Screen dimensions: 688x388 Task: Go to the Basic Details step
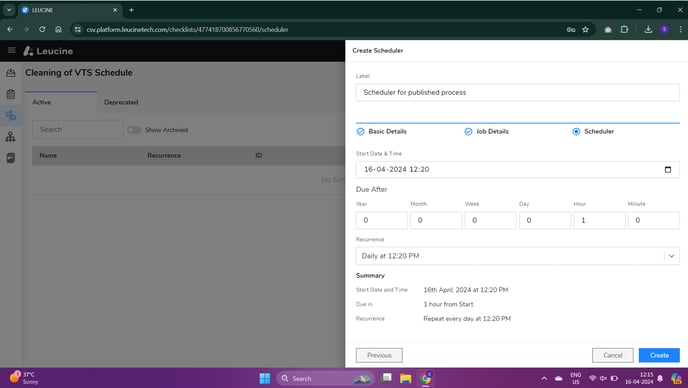click(381, 132)
